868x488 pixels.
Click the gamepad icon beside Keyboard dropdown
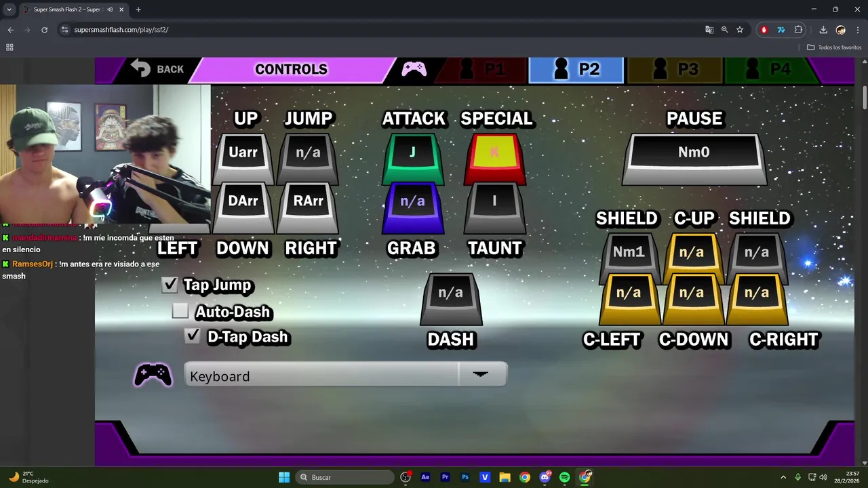[153, 375]
